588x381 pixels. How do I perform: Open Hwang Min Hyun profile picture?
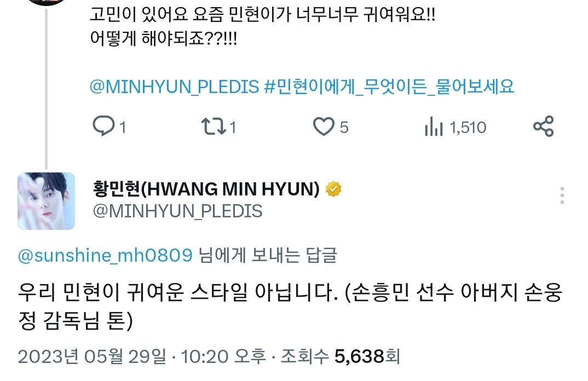click(x=46, y=201)
